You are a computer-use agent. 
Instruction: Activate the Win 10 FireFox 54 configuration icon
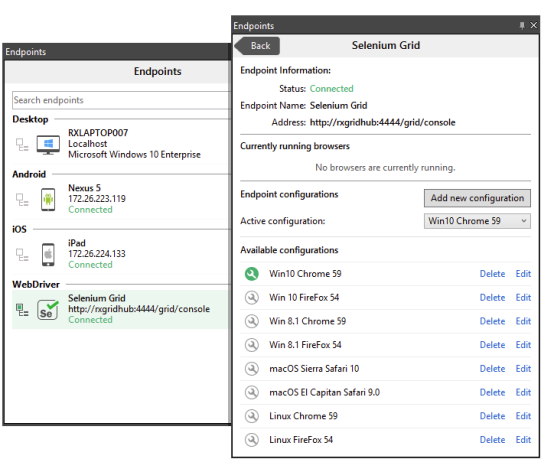[252, 297]
